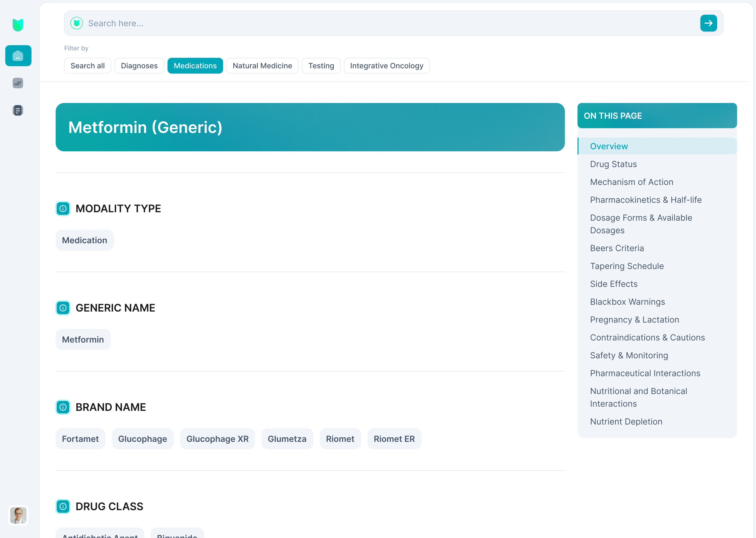Select the Integrative Oncology filter
Image resolution: width=756 pixels, height=538 pixels.
(387, 66)
